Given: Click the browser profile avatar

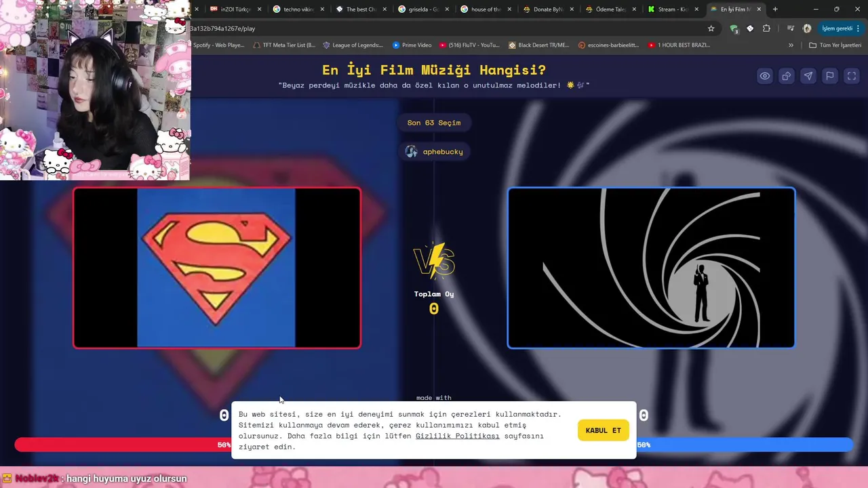Looking at the screenshot, I should tap(807, 28).
